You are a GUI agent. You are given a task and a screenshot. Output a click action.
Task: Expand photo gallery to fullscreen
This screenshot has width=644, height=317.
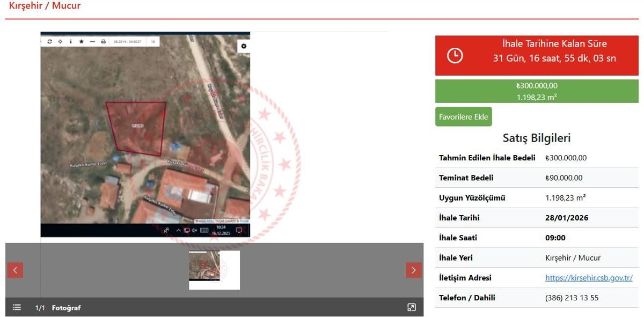(412, 307)
